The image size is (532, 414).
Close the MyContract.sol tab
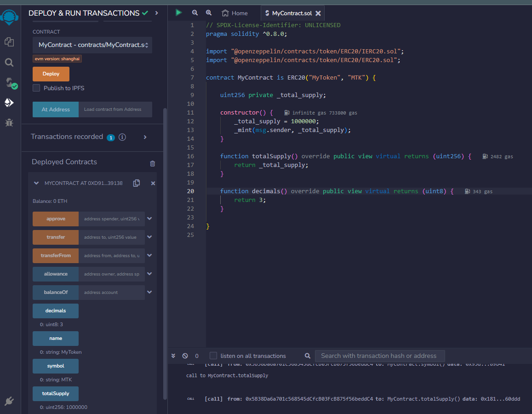pos(318,13)
